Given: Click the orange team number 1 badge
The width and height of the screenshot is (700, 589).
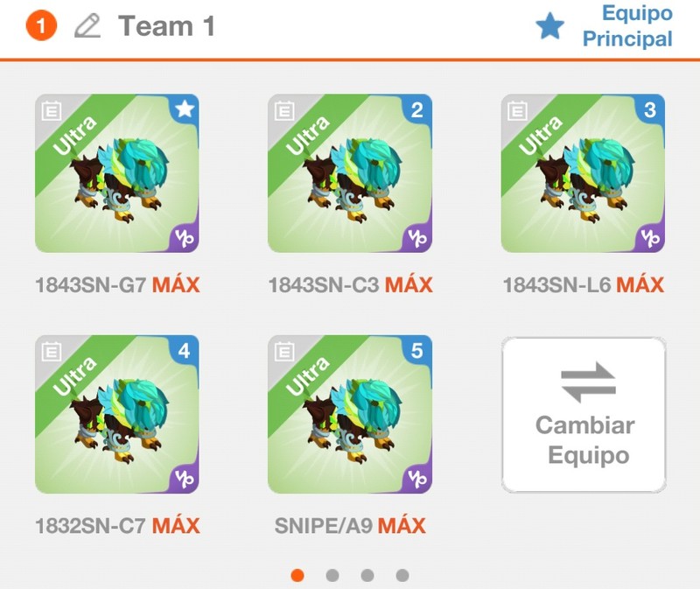Looking at the screenshot, I should (41, 25).
